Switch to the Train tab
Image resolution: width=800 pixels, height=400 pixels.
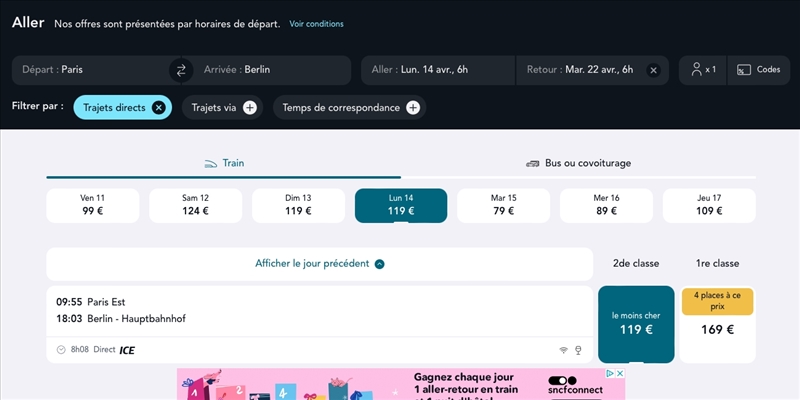point(223,163)
